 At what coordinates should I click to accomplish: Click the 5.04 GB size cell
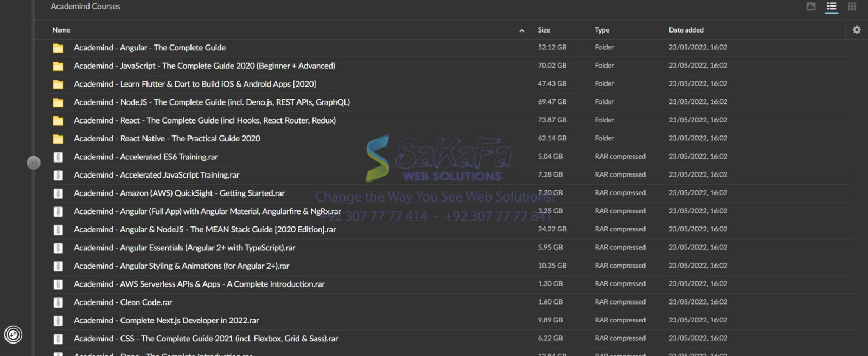[x=550, y=157]
